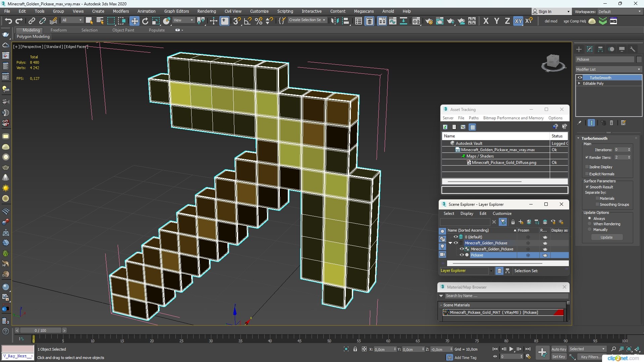
Task: Click the time slider 0 / 100 handle
Action: (x=41, y=330)
